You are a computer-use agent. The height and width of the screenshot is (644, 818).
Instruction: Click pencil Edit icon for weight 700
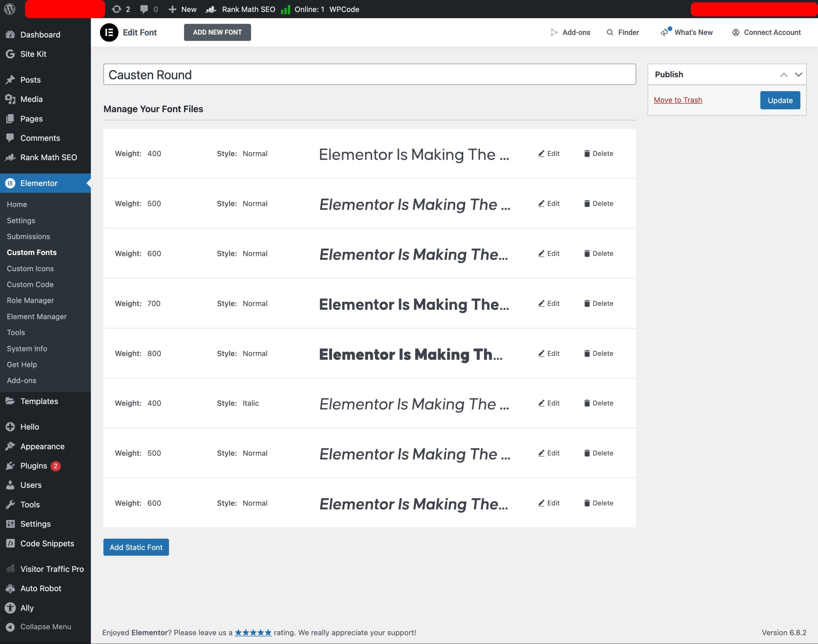[x=541, y=303]
